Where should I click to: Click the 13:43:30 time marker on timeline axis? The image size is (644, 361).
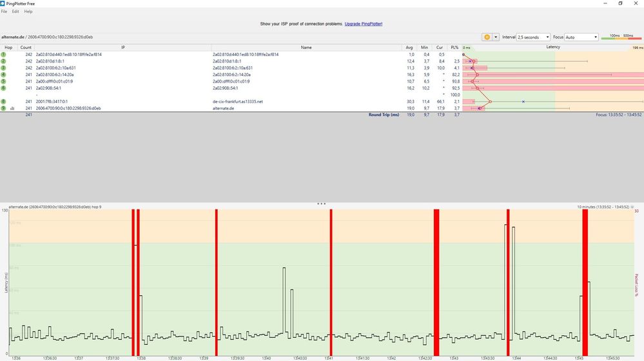pyautogui.click(x=487, y=358)
